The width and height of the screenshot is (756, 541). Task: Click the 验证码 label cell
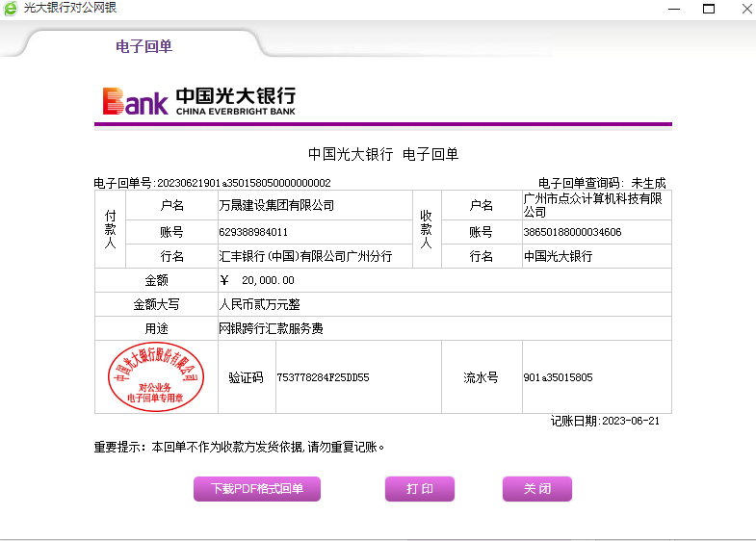tap(247, 377)
